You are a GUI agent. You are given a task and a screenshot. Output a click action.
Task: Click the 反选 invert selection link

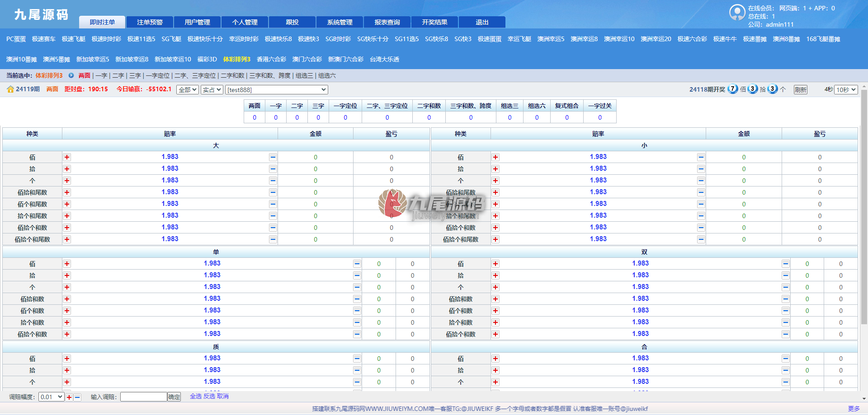pyautogui.click(x=209, y=396)
